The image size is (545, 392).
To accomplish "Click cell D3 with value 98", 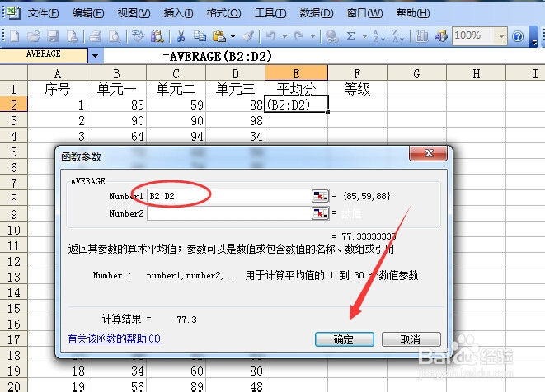I will (x=235, y=120).
